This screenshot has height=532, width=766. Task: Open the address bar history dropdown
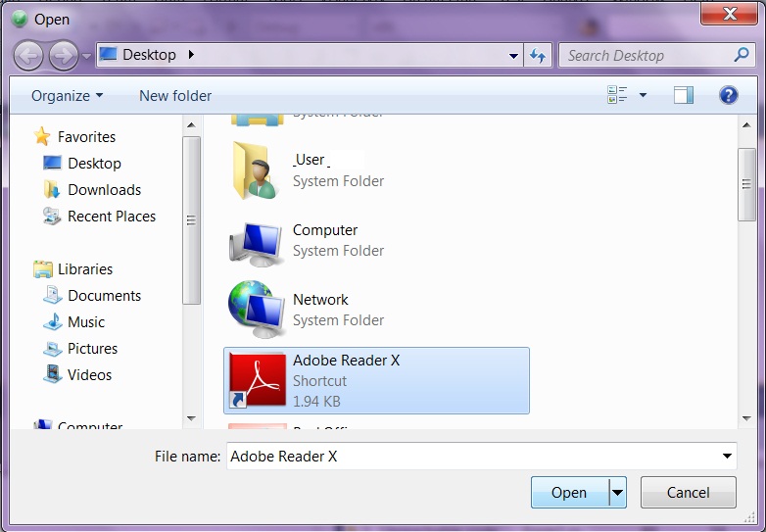(513, 56)
